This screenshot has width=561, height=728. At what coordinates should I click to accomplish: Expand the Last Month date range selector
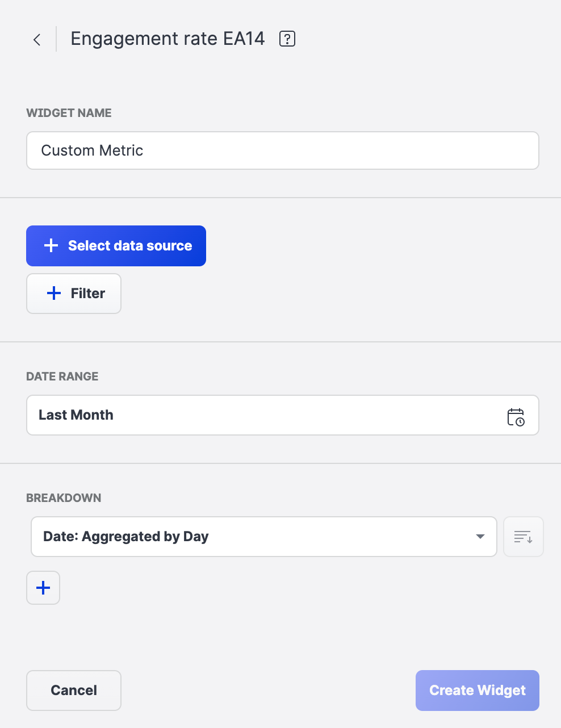[x=282, y=415]
